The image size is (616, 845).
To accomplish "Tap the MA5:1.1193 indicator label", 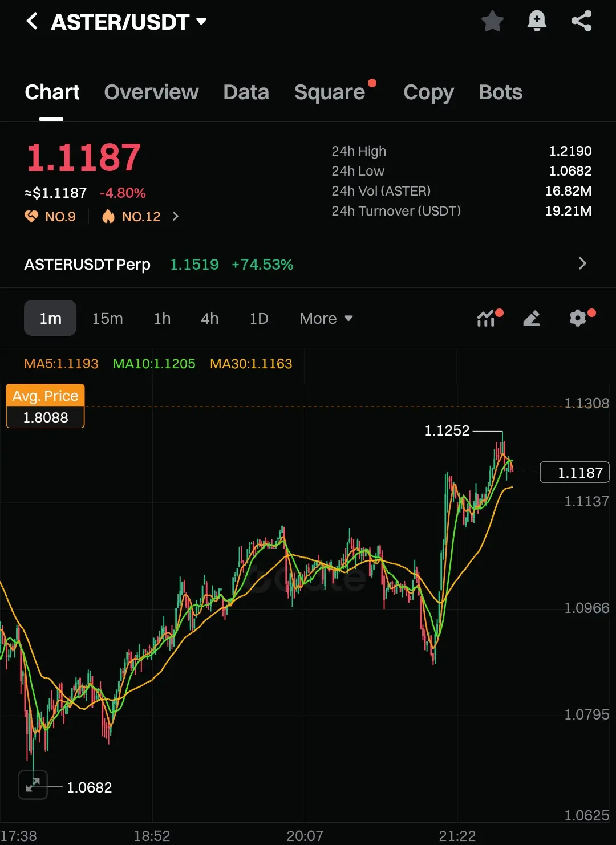I will click(x=61, y=364).
